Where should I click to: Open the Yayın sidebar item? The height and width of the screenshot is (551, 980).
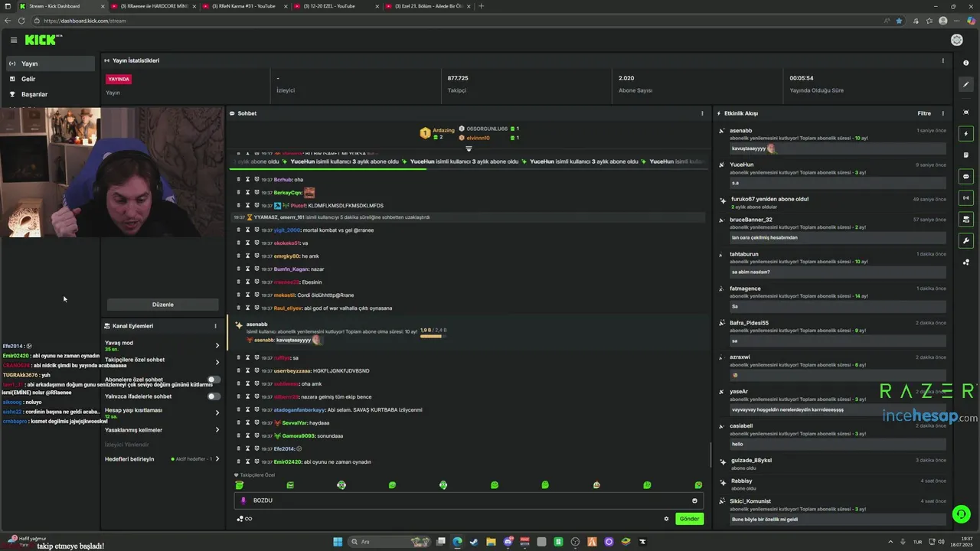click(51, 64)
